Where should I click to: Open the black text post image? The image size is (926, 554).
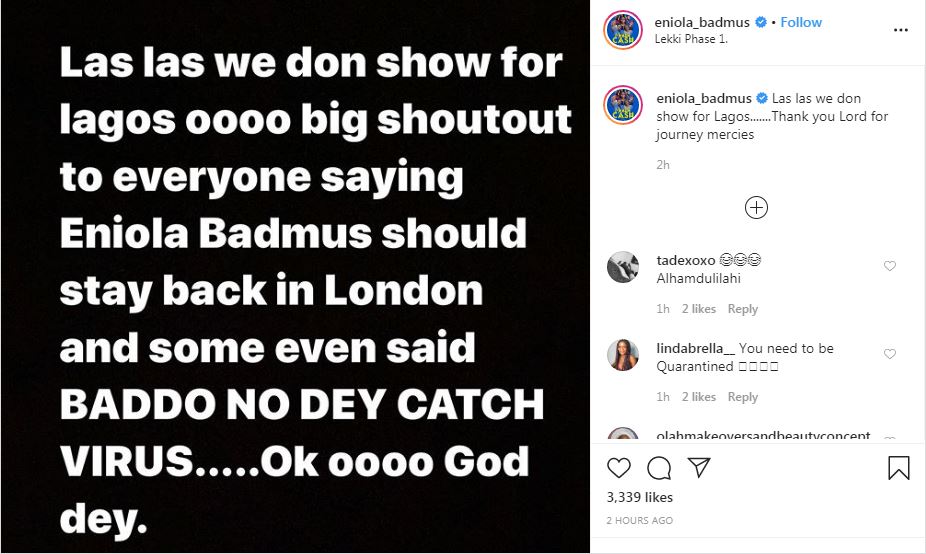coord(295,277)
